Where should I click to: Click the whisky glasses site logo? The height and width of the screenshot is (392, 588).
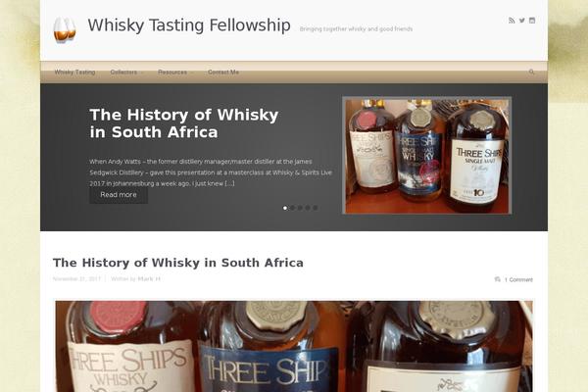pos(65,29)
